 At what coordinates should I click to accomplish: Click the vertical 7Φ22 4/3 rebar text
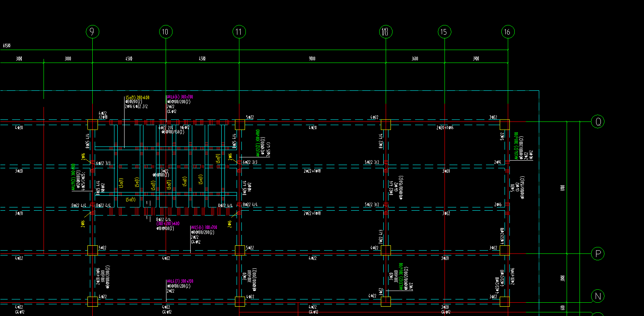381,237
